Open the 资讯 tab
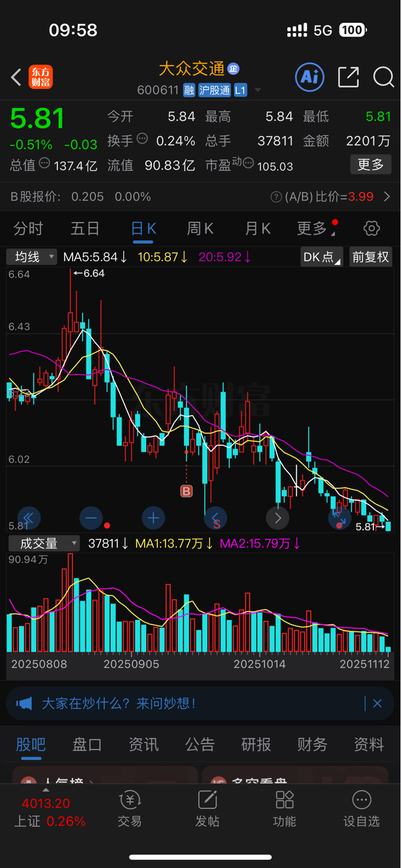This screenshot has height=868, width=401. (x=143, y=744)
